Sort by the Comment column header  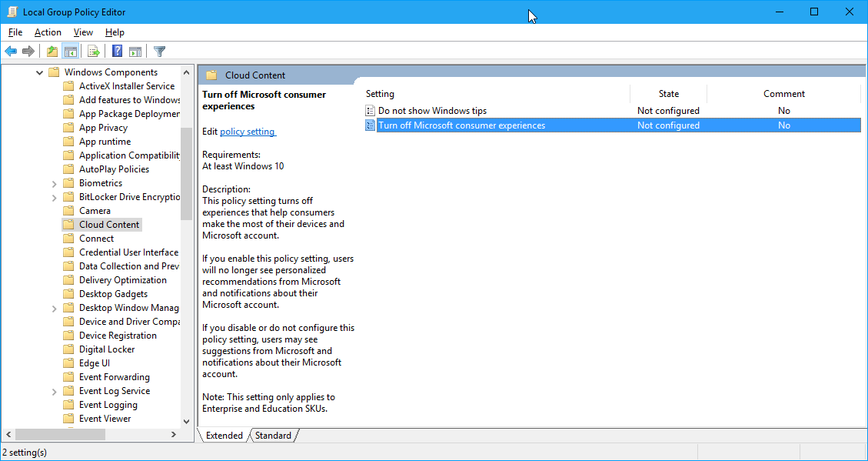pos(784,94)
